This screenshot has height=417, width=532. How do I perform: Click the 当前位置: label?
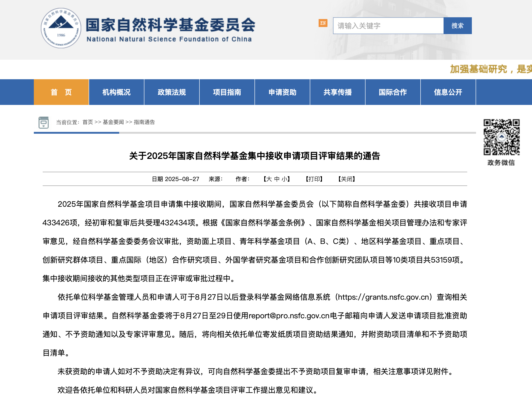pos(68,122)
